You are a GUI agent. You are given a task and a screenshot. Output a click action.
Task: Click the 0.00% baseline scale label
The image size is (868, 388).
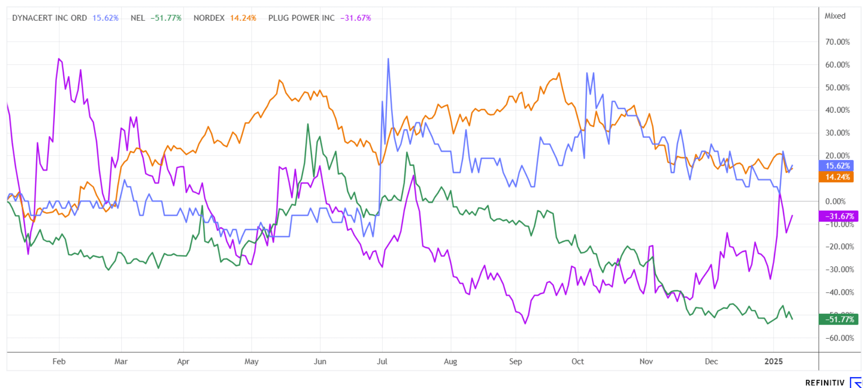point(835,202)
